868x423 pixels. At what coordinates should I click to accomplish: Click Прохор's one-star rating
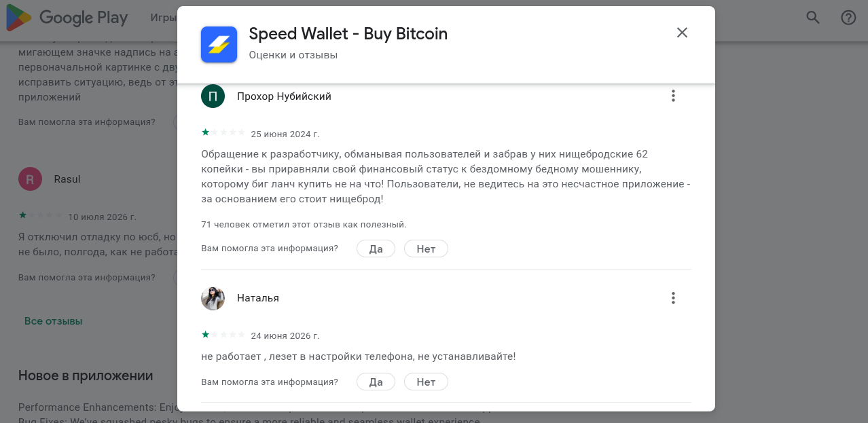(x=223, y=133)
